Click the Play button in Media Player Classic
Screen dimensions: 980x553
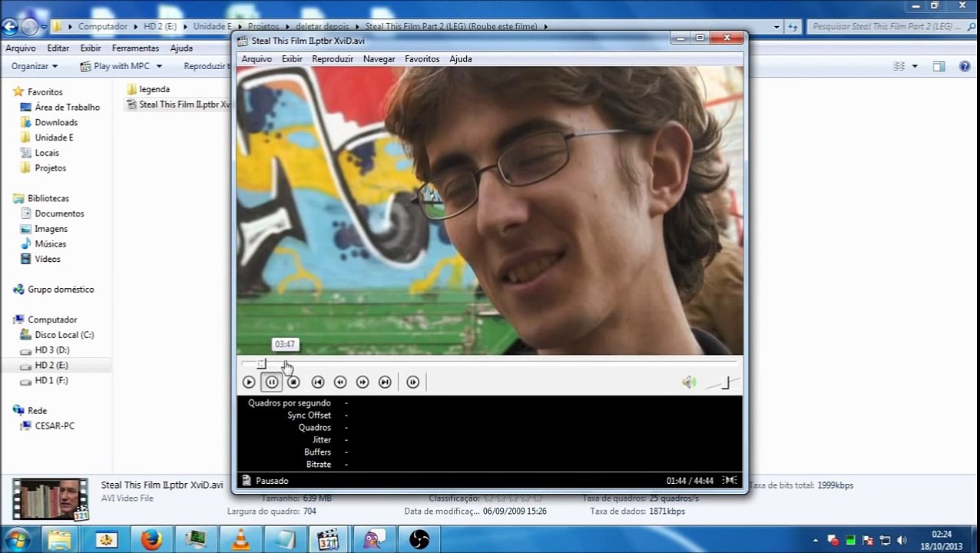(x=249, y=382)
